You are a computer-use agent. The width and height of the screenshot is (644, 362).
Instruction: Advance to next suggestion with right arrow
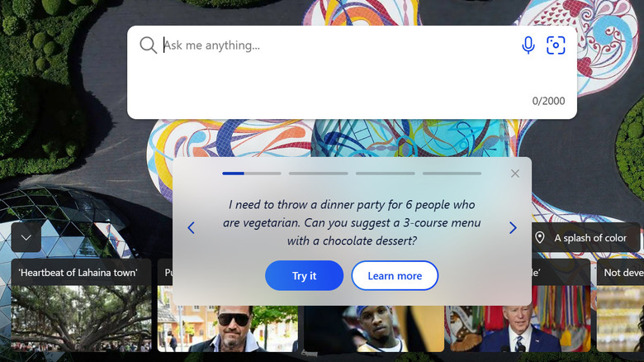tap(513, 227)
